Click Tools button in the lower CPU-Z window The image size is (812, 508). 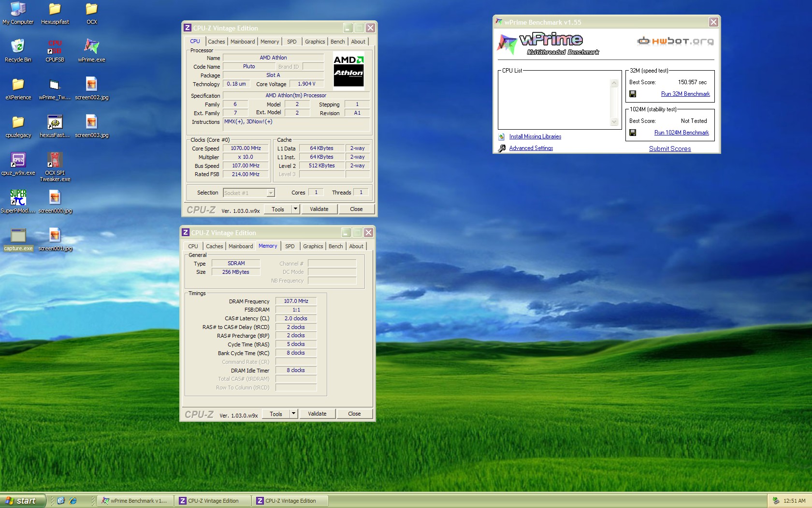(276, 414)
